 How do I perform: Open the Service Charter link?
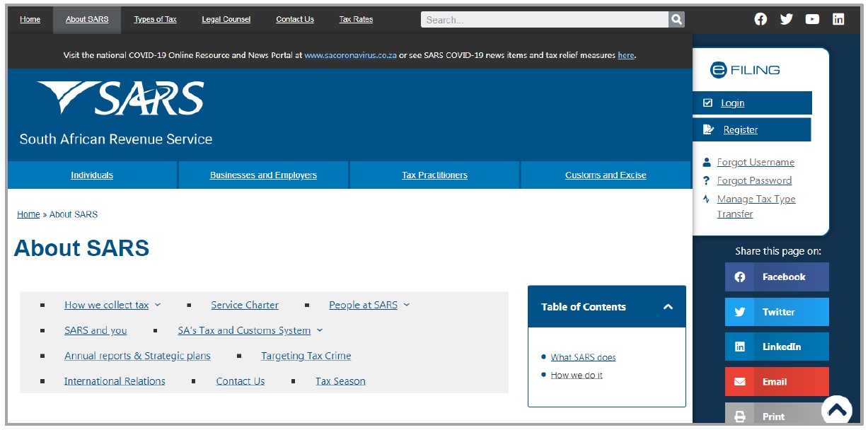tap(245, 305)
